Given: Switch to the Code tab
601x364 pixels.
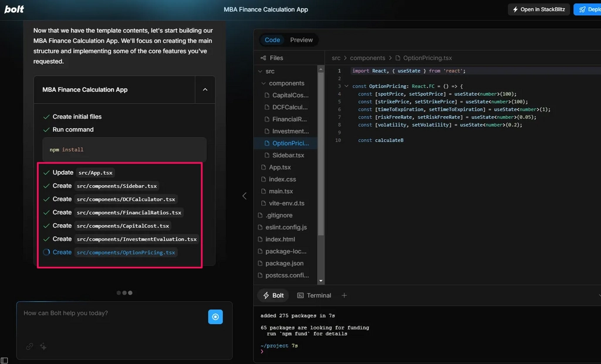Looking at the screenshot, I should pos(272,40).
